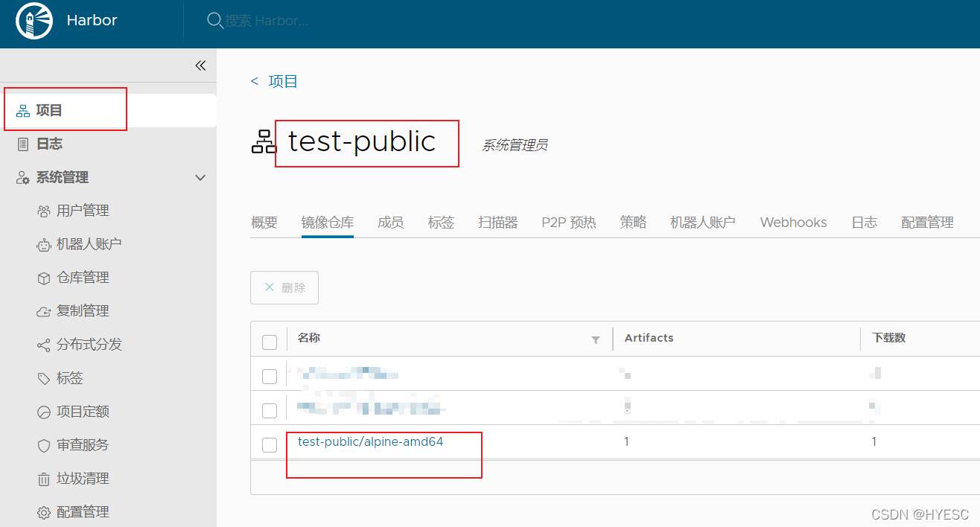The height and width of the screenshot is (527, 980).
Task: Open the 标签 tab in project
Action: point(442,222)
